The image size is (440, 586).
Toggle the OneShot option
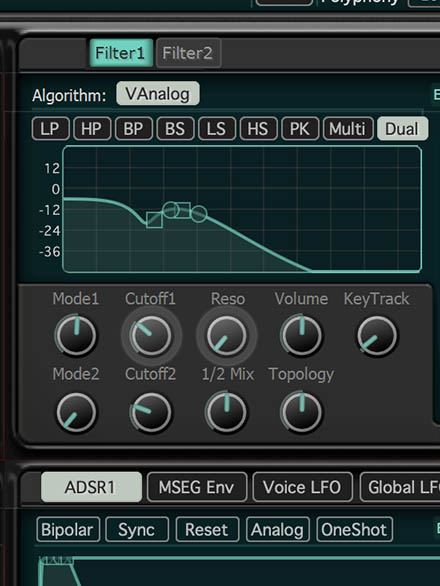point(354,530)
